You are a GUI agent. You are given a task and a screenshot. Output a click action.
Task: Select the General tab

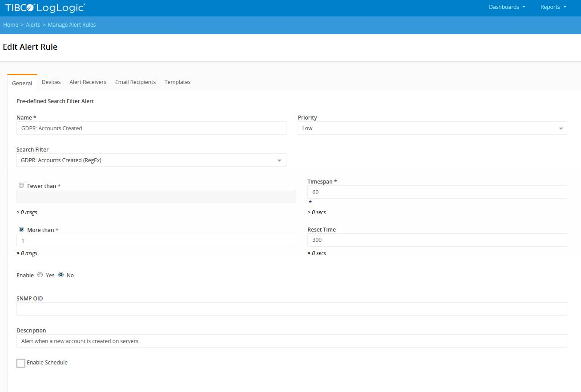coord(22,83)
